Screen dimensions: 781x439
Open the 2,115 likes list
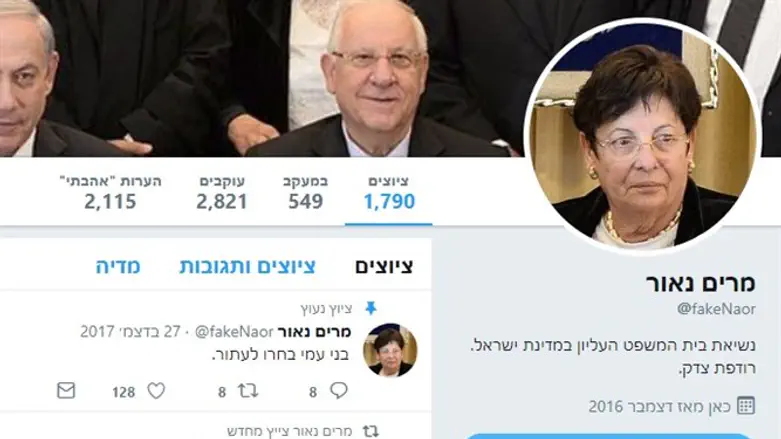110,193
